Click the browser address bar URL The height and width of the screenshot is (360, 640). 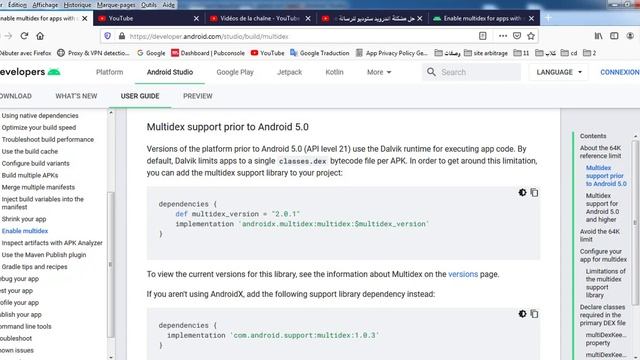pos(209,36)
